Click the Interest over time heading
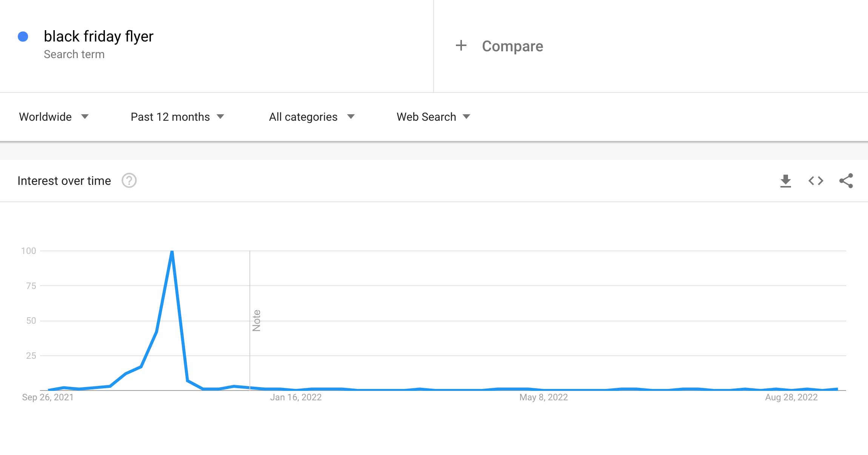Image resolution: width=868 pixels, height=455 pixels. [64, 181]
